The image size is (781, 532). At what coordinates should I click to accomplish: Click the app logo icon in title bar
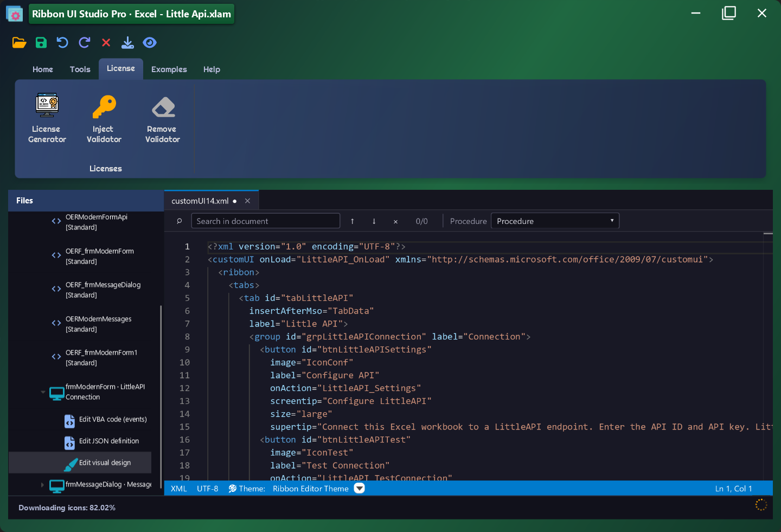(x=14, y=14)
